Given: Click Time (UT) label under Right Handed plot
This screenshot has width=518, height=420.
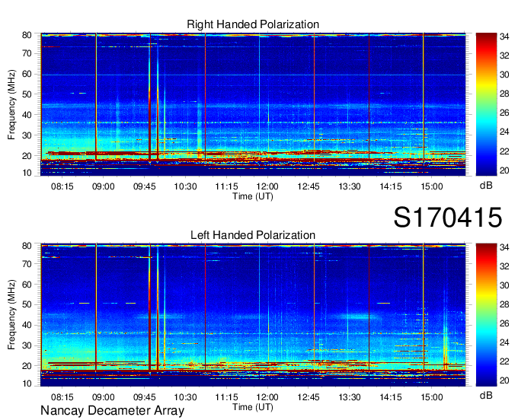Looking at the screenshot, I should pos(253,196).
